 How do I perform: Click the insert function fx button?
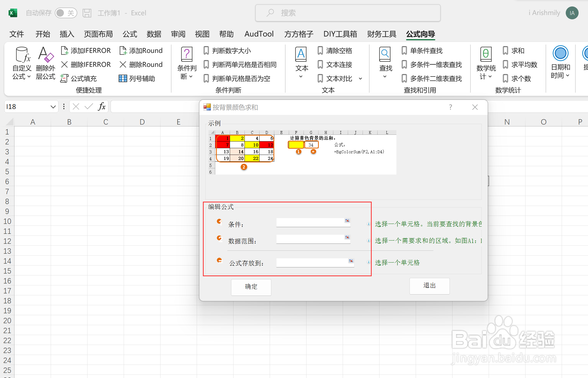tap(101, 107)
